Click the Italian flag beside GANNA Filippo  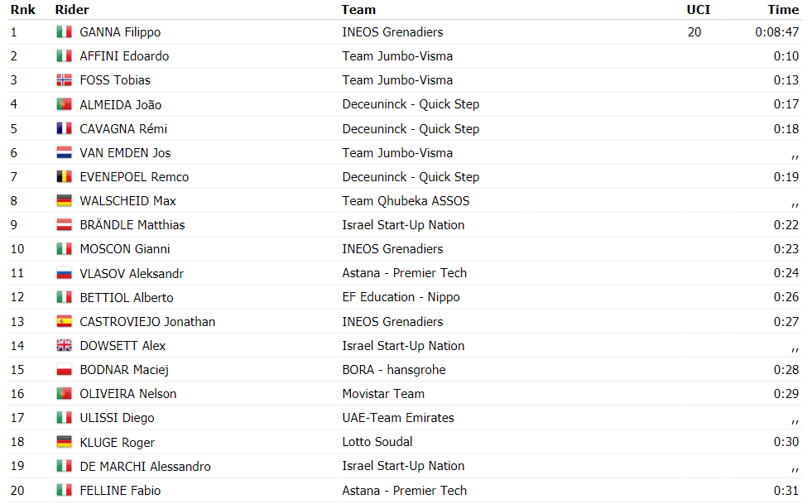[65, 32]
